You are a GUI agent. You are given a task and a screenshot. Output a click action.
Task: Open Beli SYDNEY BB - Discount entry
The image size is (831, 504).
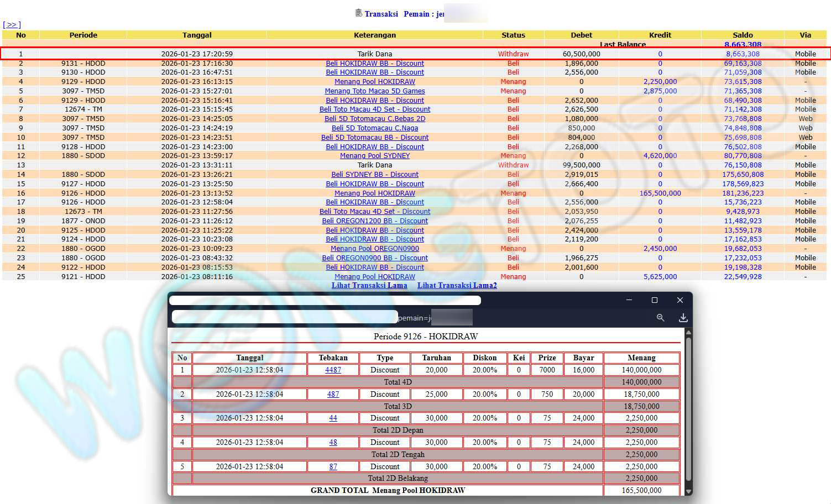tap(375, 175)
